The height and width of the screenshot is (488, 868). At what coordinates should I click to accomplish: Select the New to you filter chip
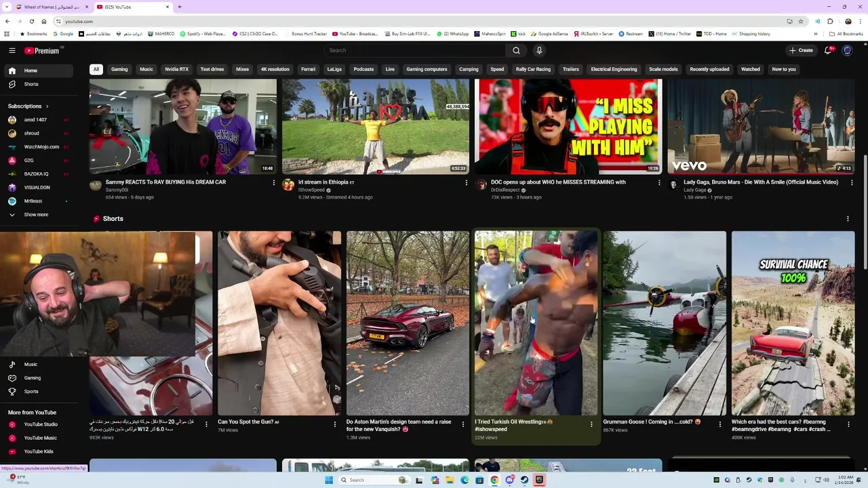(784, 69)
